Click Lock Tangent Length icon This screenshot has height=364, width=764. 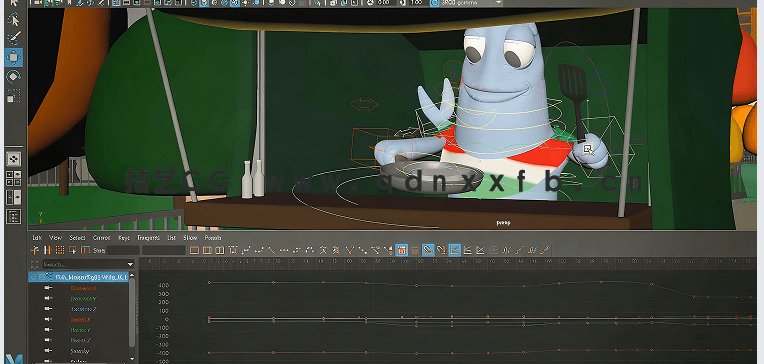pos(388,250)
